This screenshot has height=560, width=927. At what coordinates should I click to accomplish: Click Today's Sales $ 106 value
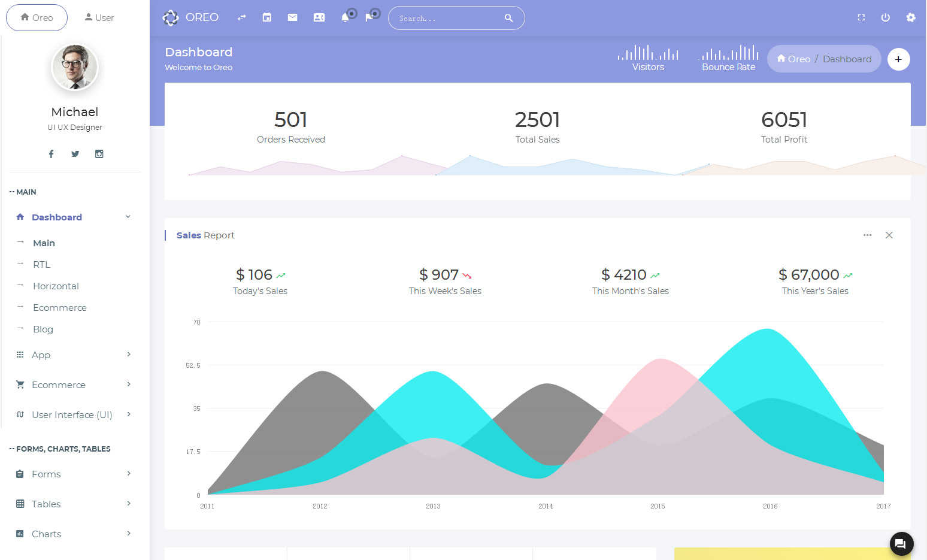pos(254,275)
